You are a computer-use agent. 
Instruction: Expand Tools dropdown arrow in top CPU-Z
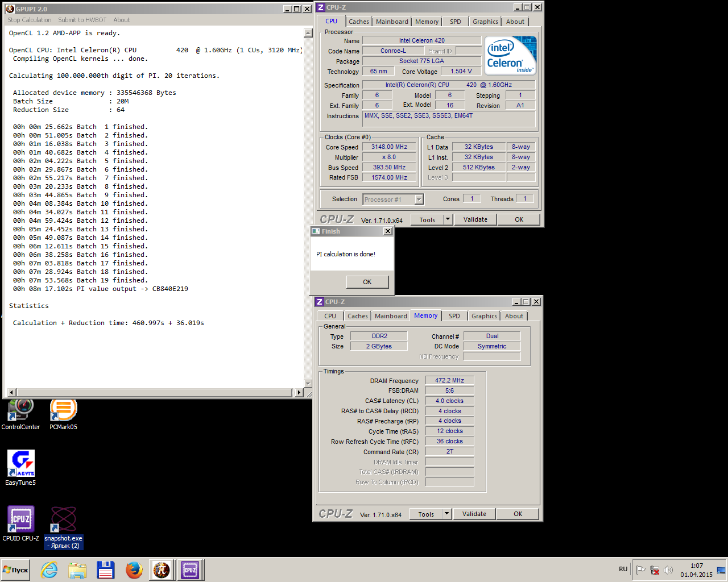pos(448,219)
